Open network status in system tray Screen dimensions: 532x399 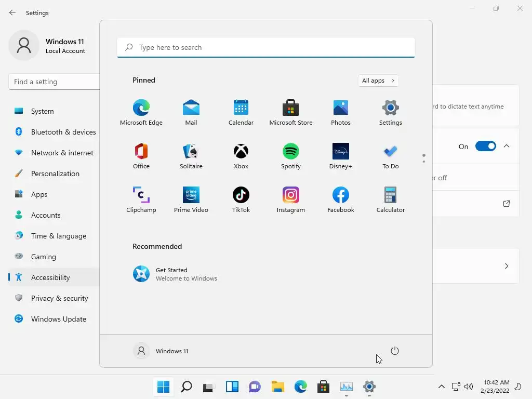pyautogui.click(x=456, y=387)
